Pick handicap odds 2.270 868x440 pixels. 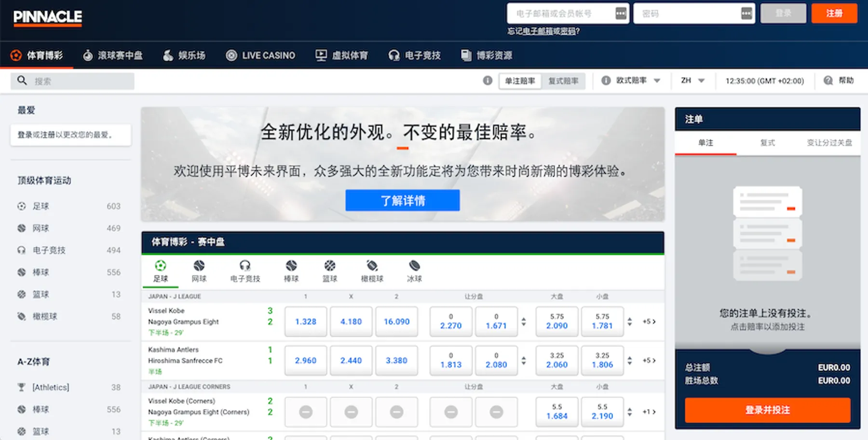coord(451,321)
